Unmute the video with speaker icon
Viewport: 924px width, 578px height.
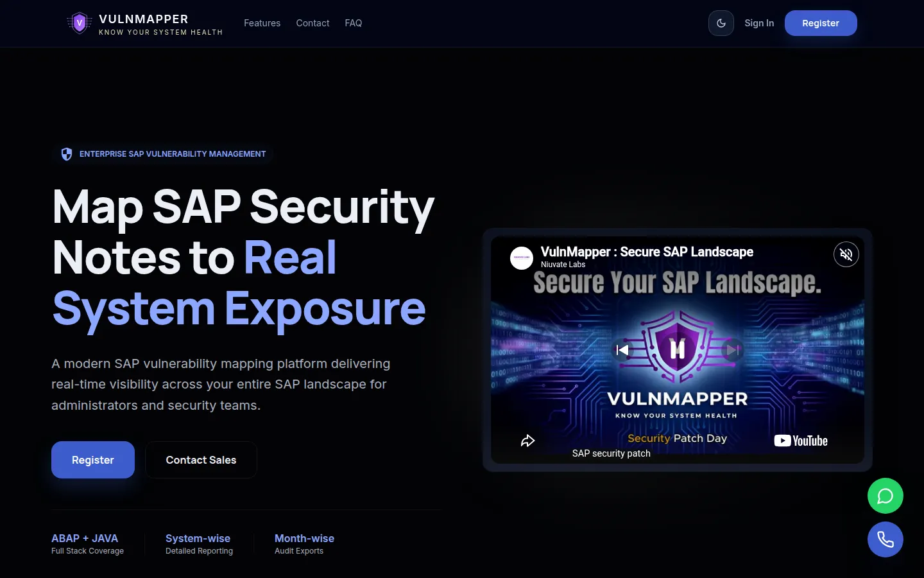pyautogui.click(x=846, y=254)
